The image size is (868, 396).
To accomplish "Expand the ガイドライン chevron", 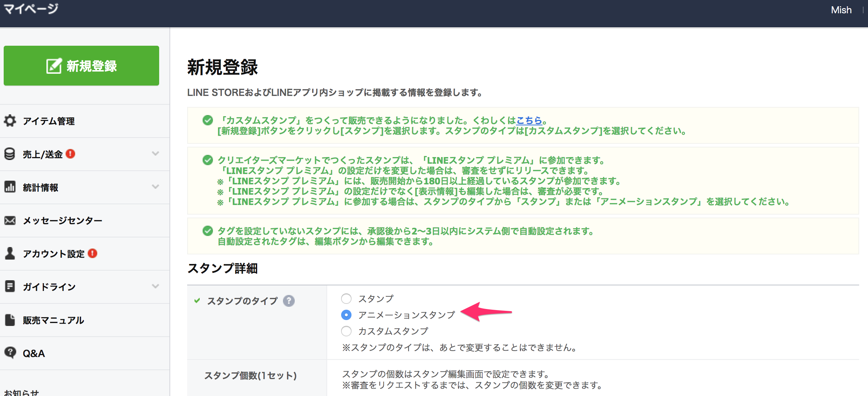I will (x=155, y=286).
